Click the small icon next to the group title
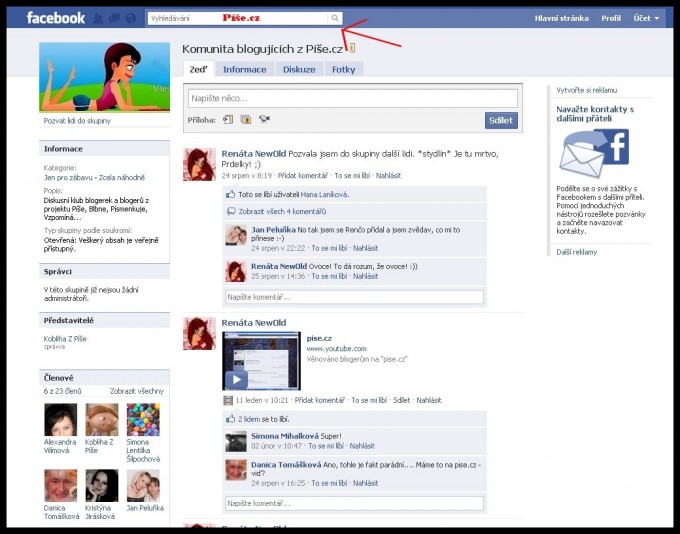Screen dimensions: 680x534 tap(352, 48)
